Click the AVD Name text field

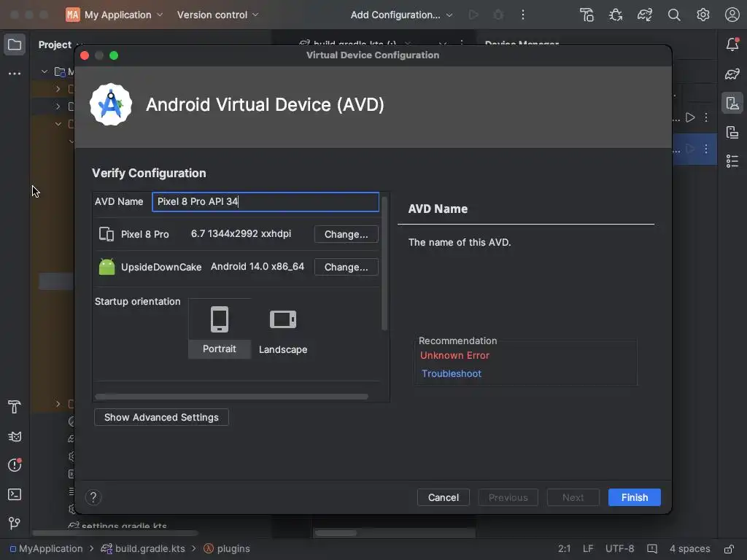[266, 201]
